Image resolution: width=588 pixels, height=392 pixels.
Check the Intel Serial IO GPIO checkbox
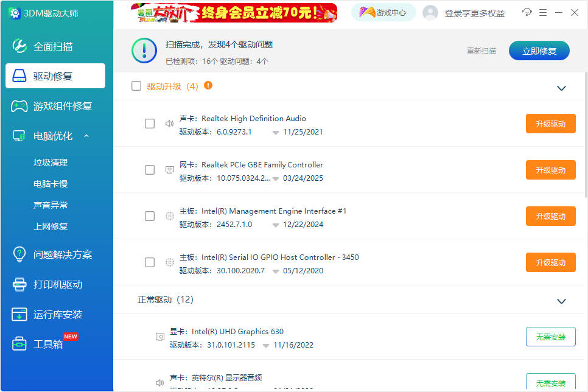[x=150, y=262]
